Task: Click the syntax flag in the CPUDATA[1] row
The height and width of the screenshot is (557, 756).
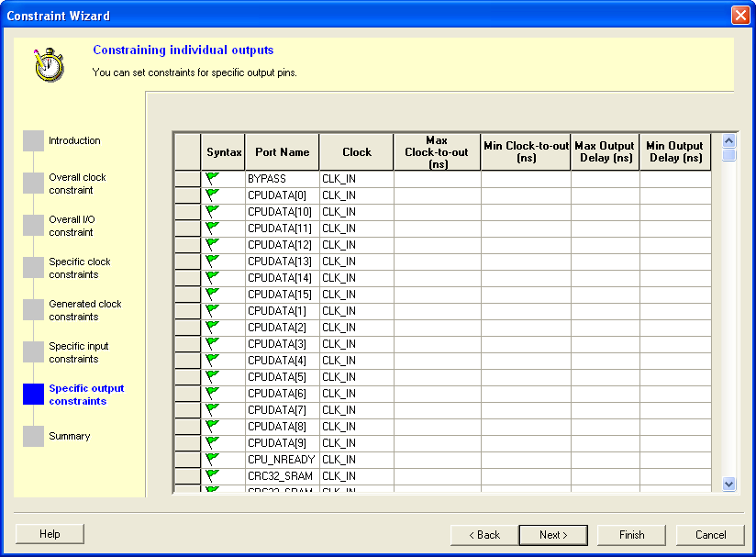Action: coord(212,310)
